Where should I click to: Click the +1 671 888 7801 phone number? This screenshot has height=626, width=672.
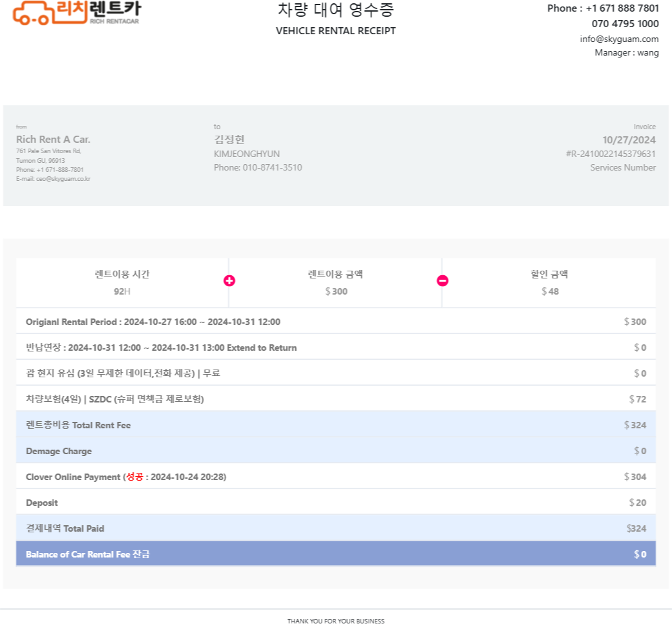point(622,8)
